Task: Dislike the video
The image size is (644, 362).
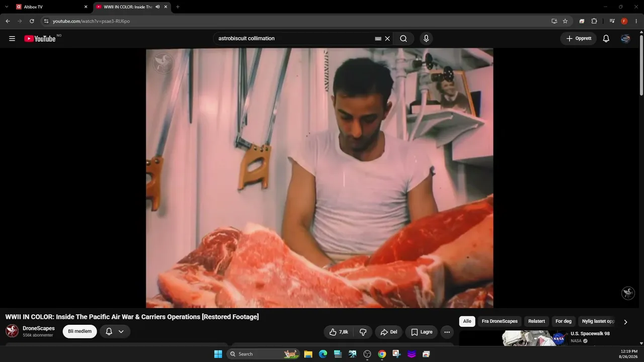Action: (363, 332)
